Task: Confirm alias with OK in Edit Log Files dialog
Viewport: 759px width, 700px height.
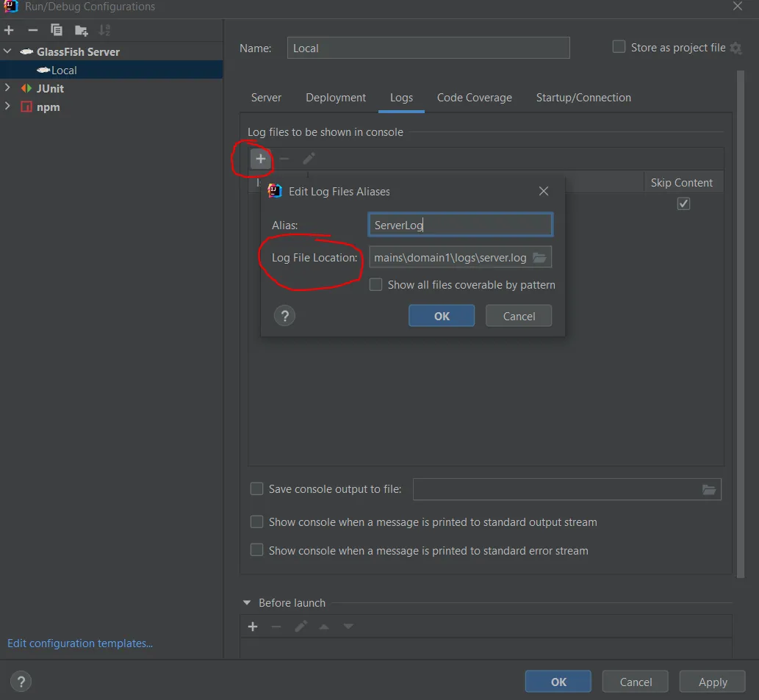Action: (442, 316)
